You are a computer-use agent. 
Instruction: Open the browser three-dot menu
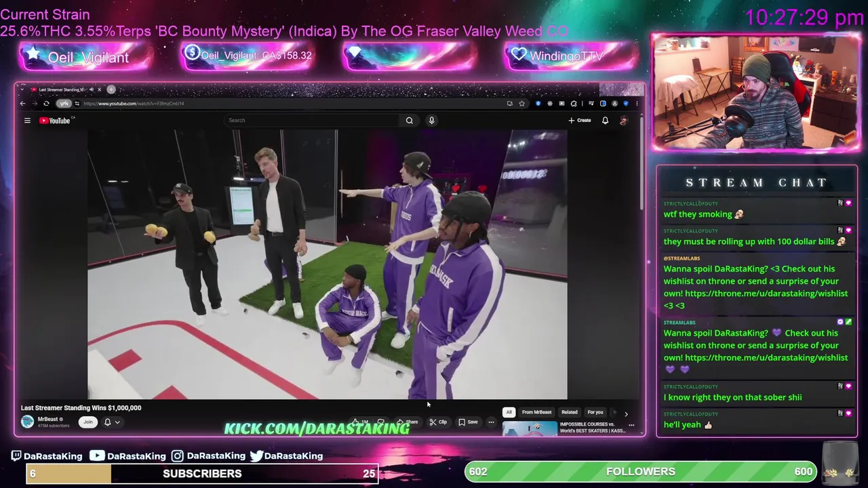pos(635,104)
